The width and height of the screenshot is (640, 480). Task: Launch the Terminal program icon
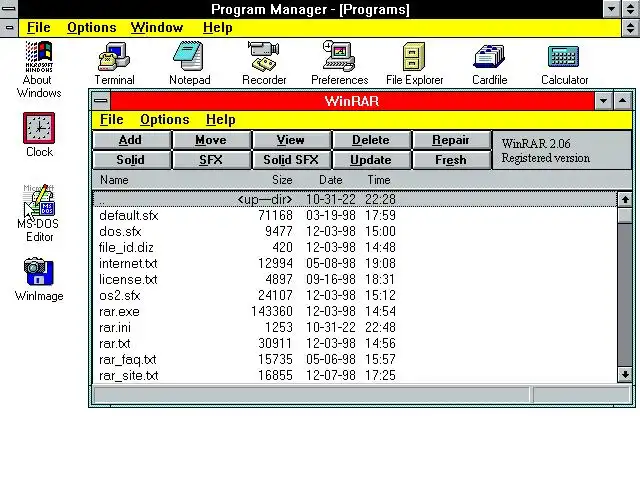click(114, 63)
